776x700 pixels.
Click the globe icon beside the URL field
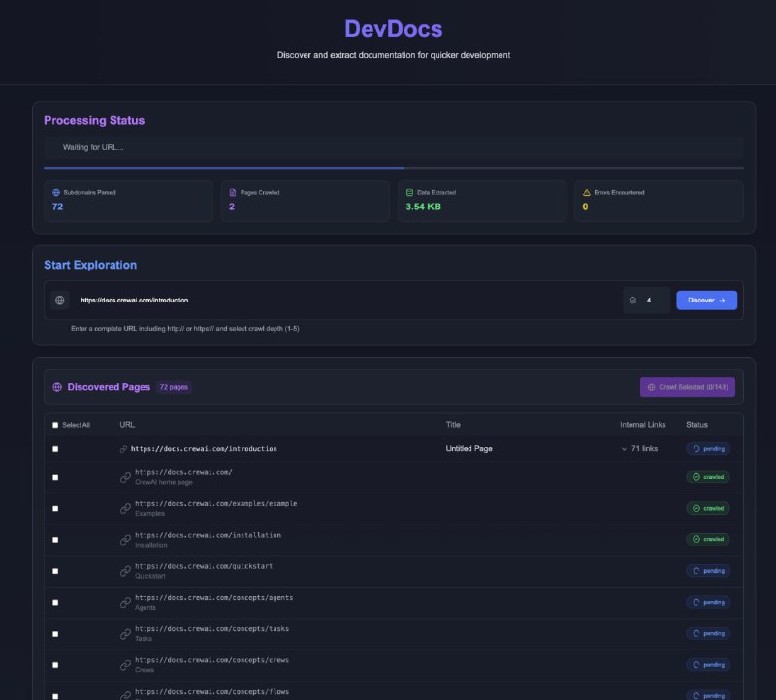click(x=59, y=300)
